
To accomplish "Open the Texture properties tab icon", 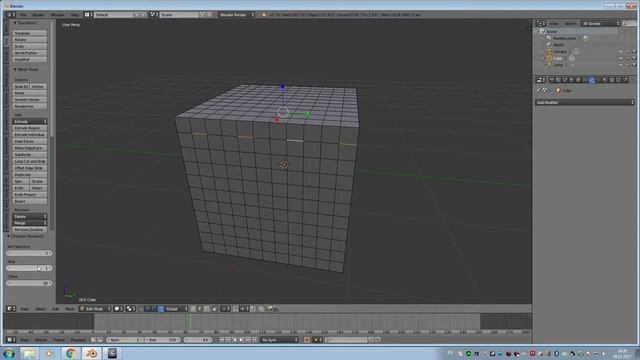I will 612,80.
